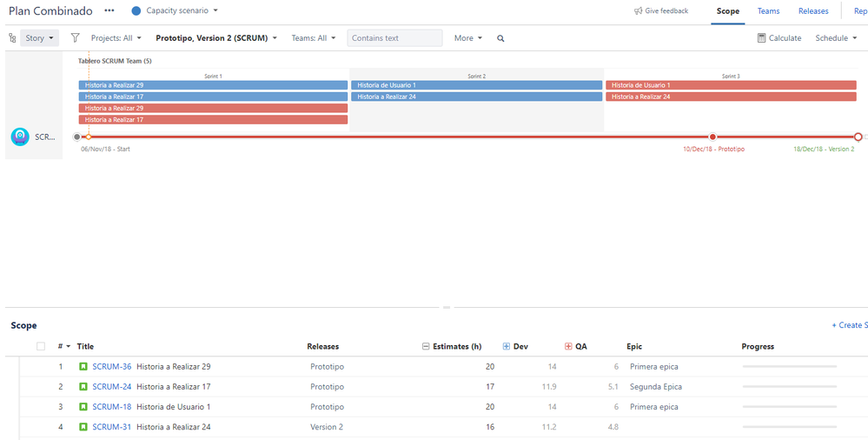This screenshot has width=868, height=440.
Task: Click story type icon for SCRUM-36
Action: 83,366
